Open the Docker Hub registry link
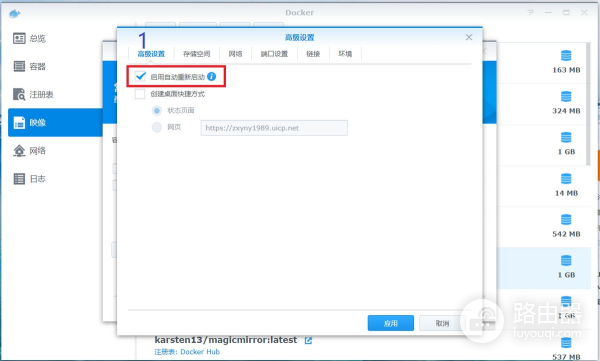This screenshot has width=600, height=361. [200, 351]
